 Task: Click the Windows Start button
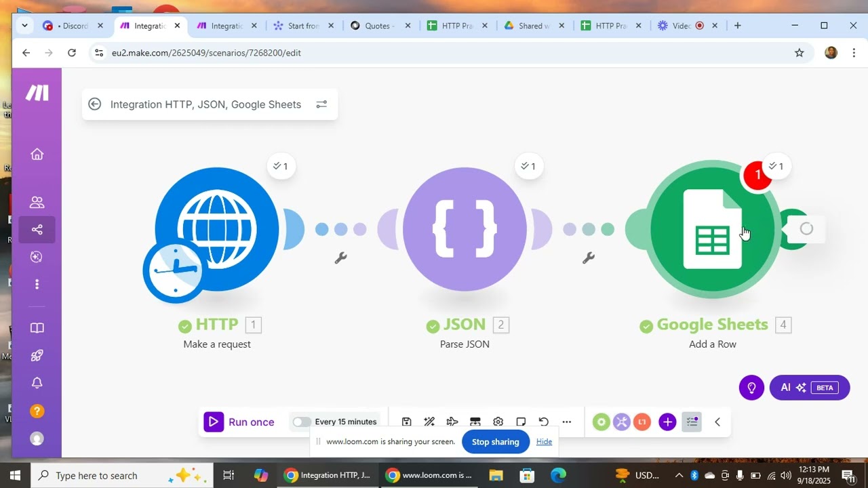(15, 475)
